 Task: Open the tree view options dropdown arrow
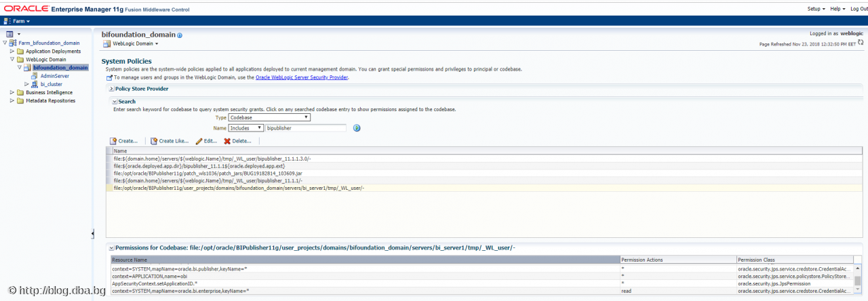pyautogui.click(x=19, y=34)
